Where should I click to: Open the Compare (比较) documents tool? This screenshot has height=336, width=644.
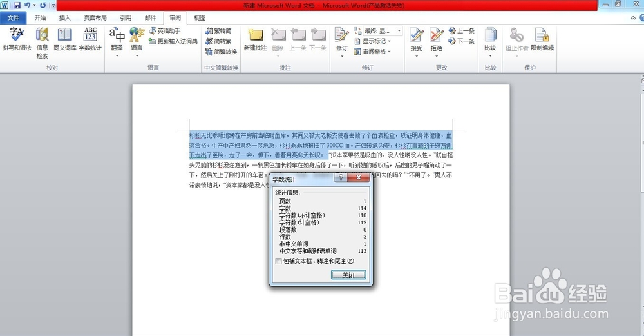[x=490, y=41]
